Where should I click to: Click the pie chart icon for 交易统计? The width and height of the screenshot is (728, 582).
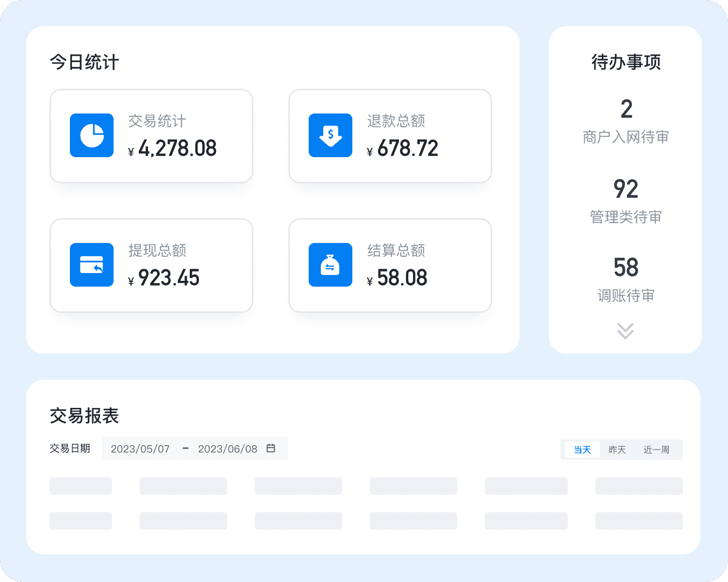(x=92, y=135)
